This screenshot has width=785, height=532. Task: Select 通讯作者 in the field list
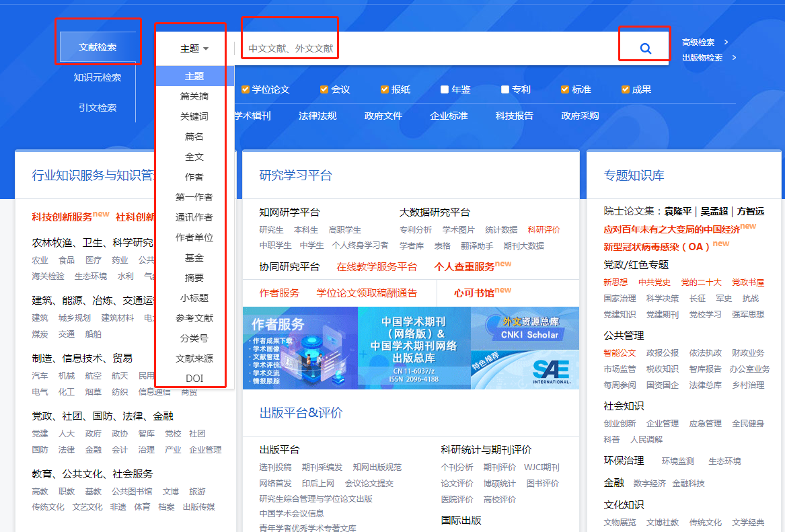tap(194, 217)
